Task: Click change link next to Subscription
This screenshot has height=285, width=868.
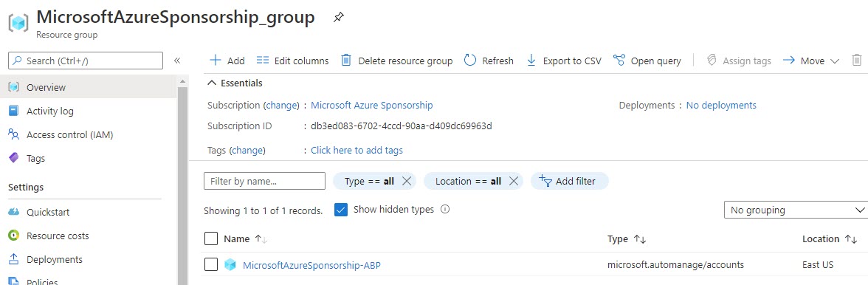Action: 282,105
